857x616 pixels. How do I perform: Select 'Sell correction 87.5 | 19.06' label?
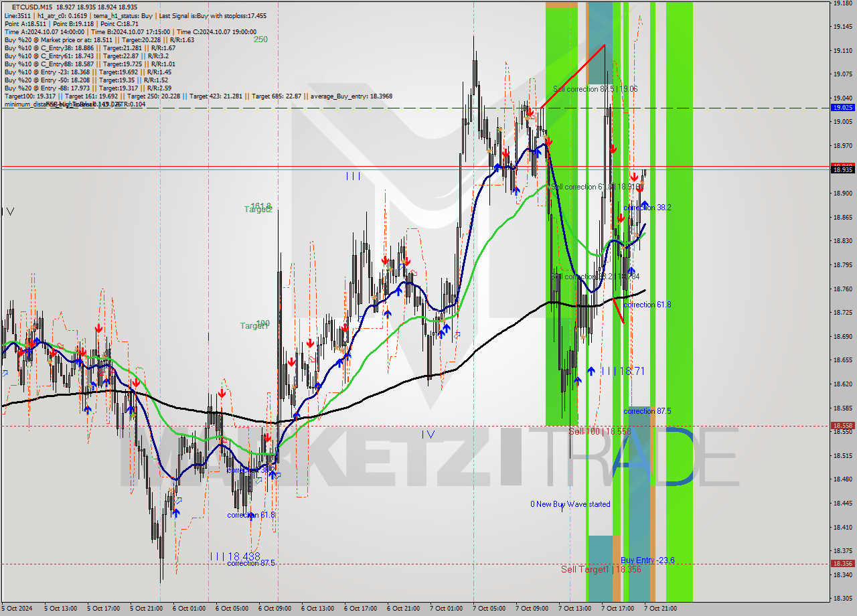595,89
